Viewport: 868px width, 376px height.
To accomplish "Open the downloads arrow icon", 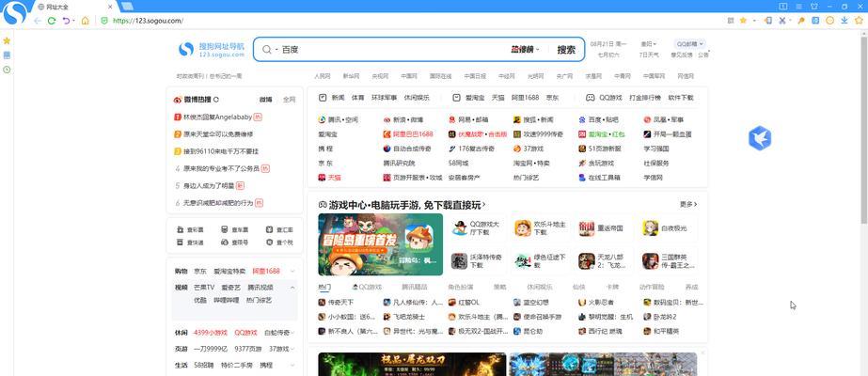I will click(844, 21).
